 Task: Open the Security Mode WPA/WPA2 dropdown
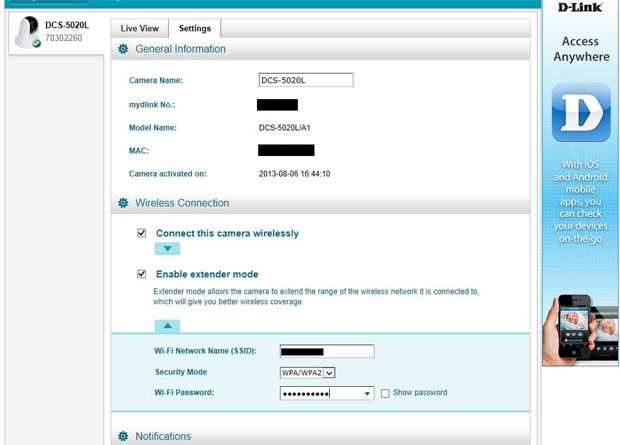[x=308, y=373]
